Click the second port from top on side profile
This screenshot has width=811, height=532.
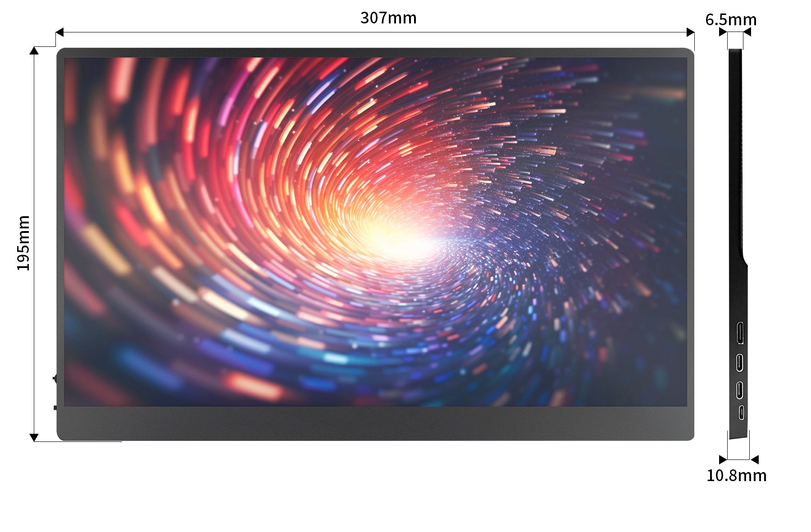tap(740, 362)
